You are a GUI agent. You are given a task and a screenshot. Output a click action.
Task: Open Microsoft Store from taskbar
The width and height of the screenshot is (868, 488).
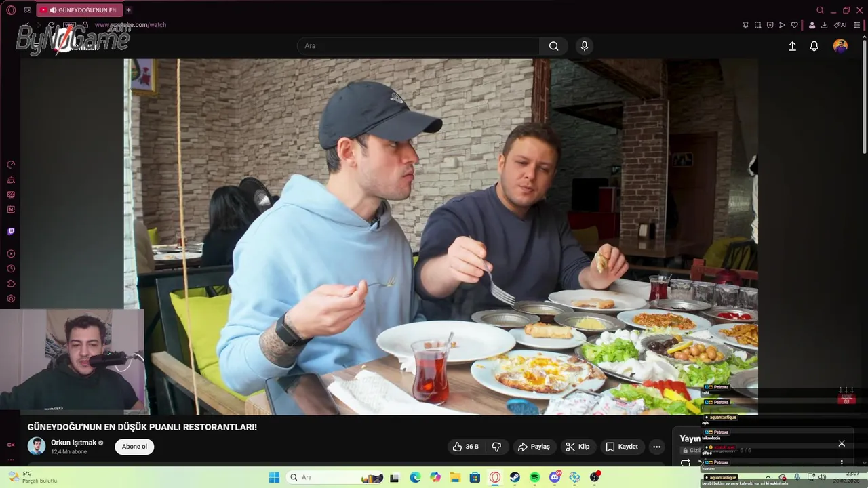pyautogui.click(x=475, y=477)
